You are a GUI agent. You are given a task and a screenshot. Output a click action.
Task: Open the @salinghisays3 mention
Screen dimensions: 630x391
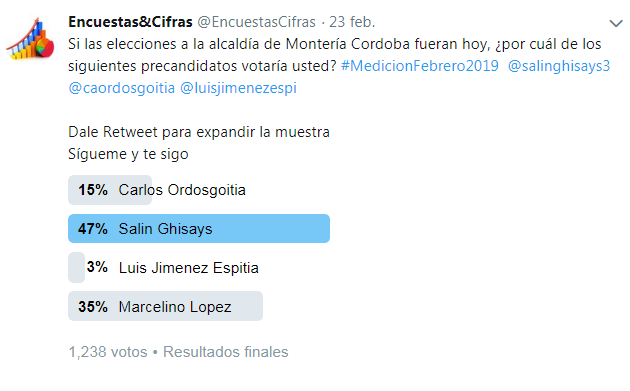tap(559, 66)
